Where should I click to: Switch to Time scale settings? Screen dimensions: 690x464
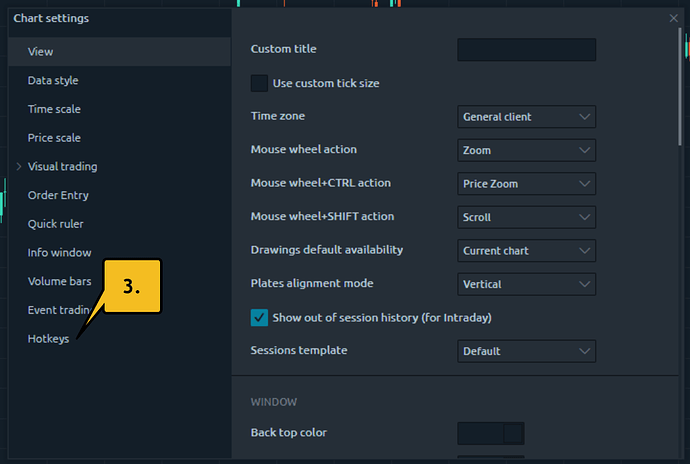[x=54, y=109]
